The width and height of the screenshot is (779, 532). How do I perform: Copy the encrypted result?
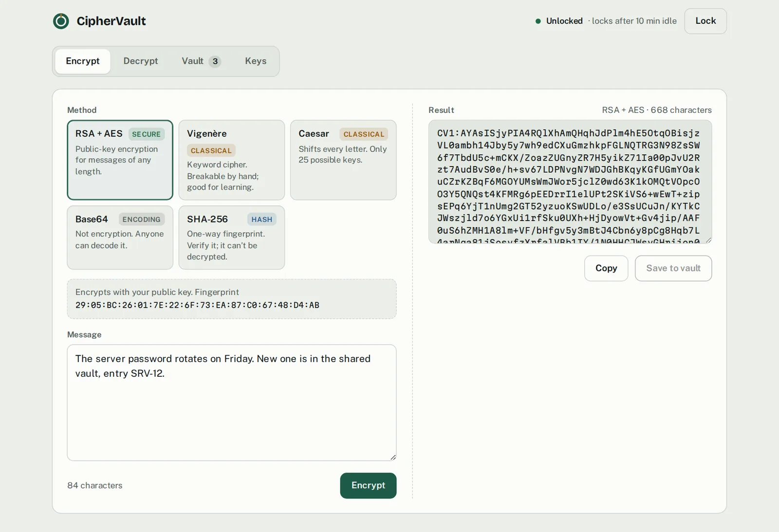pyautogui.click(x=606, y=268)
